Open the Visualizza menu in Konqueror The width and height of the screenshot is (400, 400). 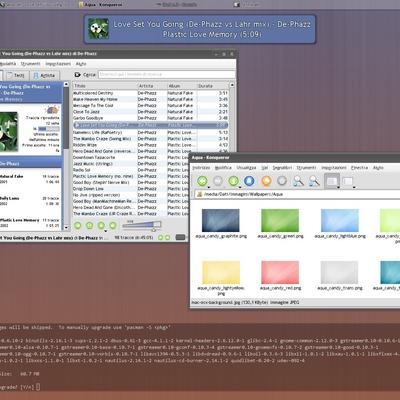pyautogui.click(x=246, y=168)
